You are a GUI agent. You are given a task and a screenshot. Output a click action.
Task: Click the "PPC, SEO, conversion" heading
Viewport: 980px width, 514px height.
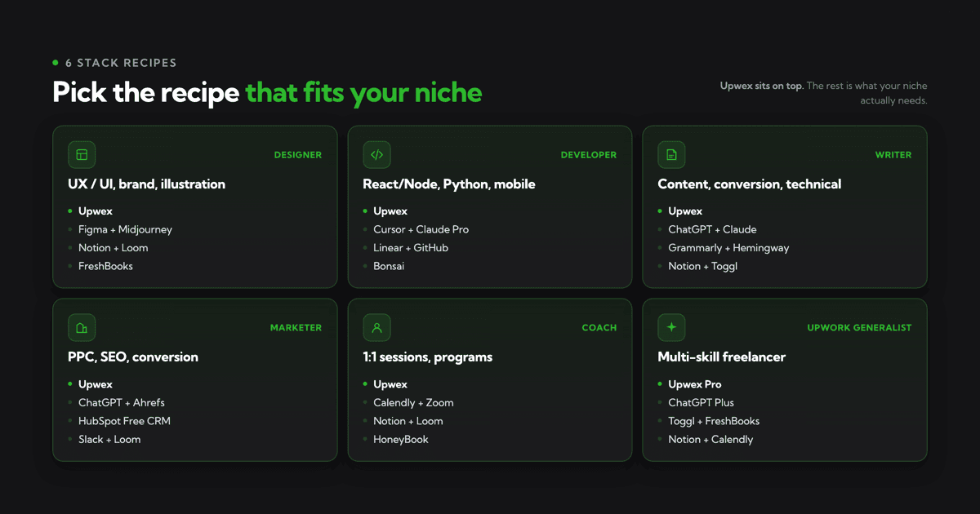click(133, 357)
